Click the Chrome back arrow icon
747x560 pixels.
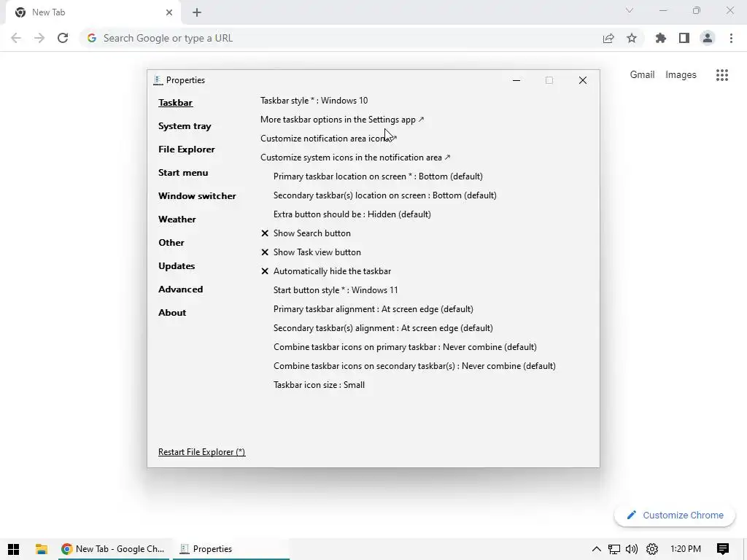coord(16,38)
